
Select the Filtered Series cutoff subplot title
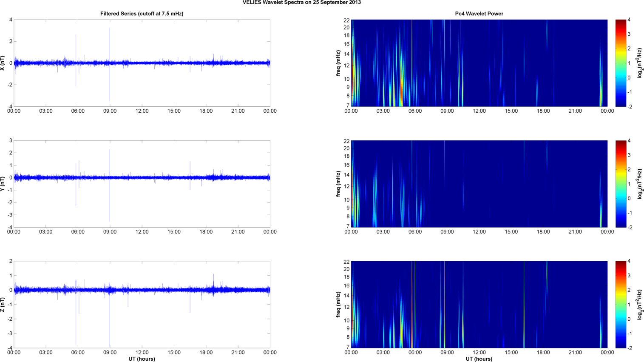(142, 14)
